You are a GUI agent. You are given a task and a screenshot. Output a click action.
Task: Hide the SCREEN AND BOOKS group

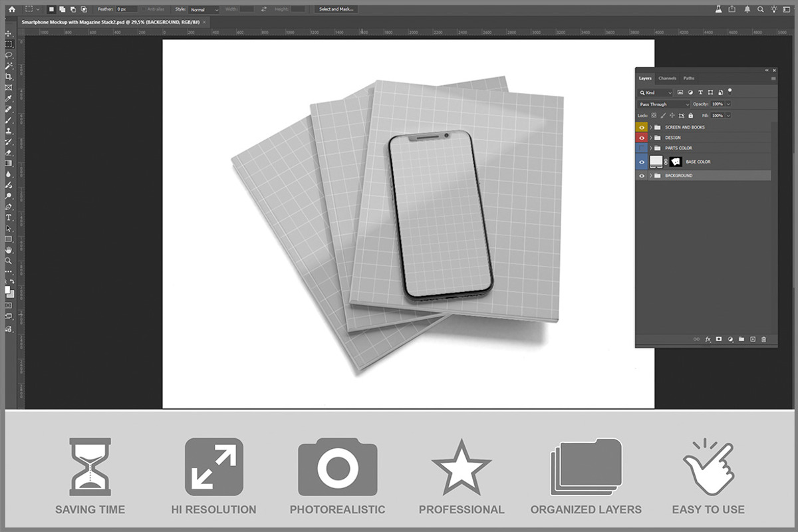(x=642, y=127)
